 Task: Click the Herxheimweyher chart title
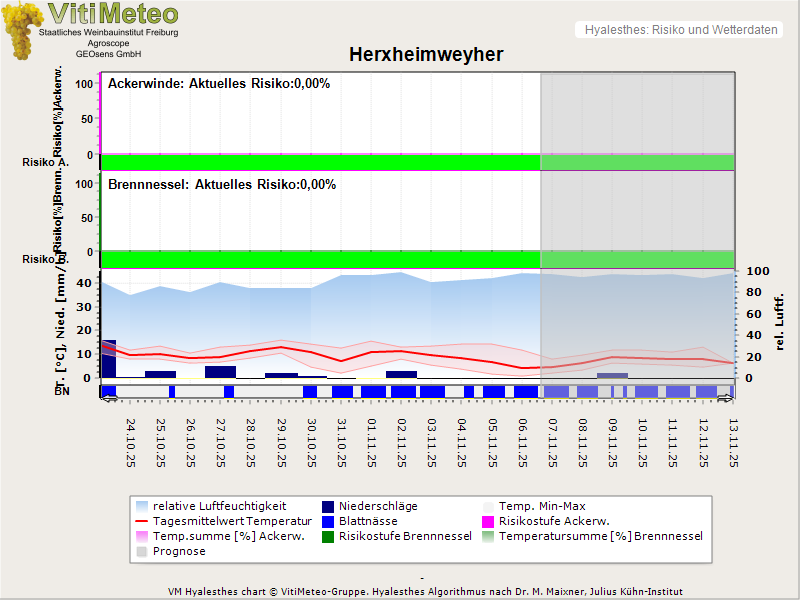(426, 54)
